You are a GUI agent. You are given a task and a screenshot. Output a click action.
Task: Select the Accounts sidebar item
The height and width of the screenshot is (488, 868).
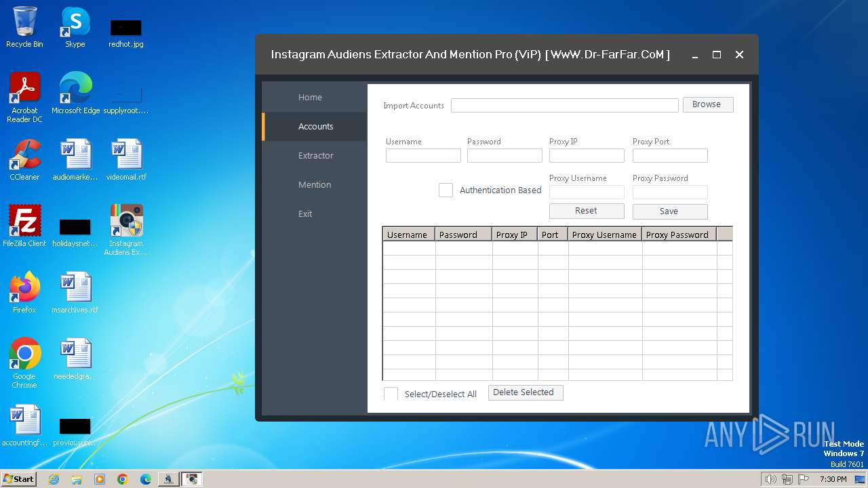315,127
